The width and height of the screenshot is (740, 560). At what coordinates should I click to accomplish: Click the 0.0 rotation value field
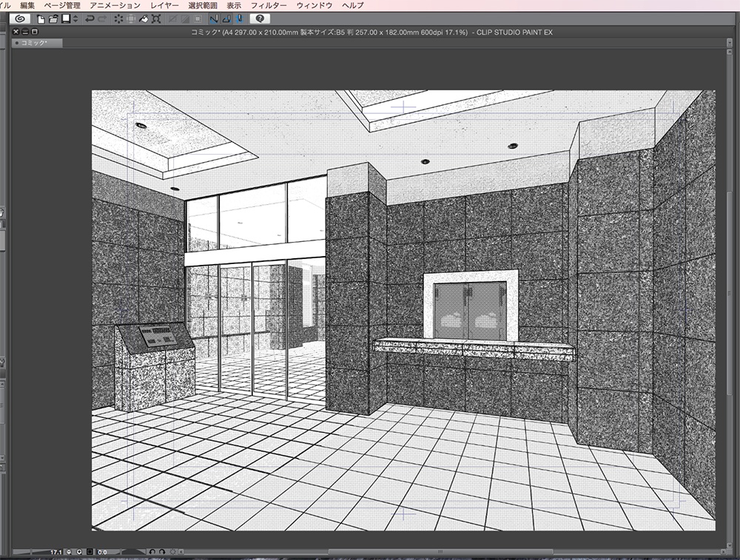102,552
